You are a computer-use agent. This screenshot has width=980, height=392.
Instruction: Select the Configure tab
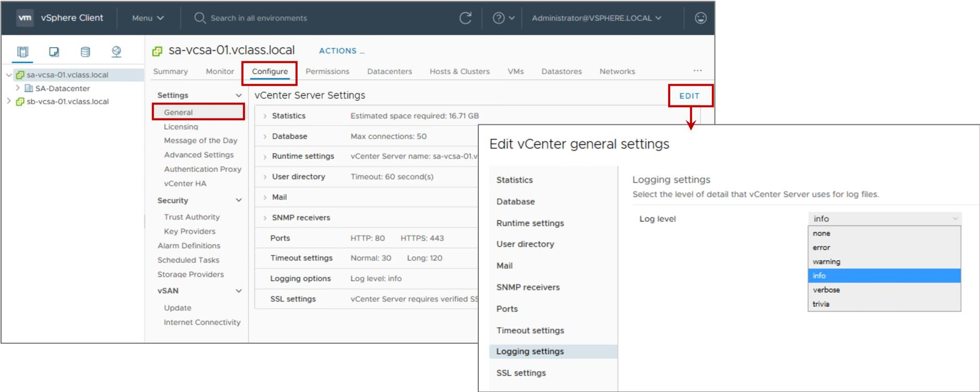[270, 71]
